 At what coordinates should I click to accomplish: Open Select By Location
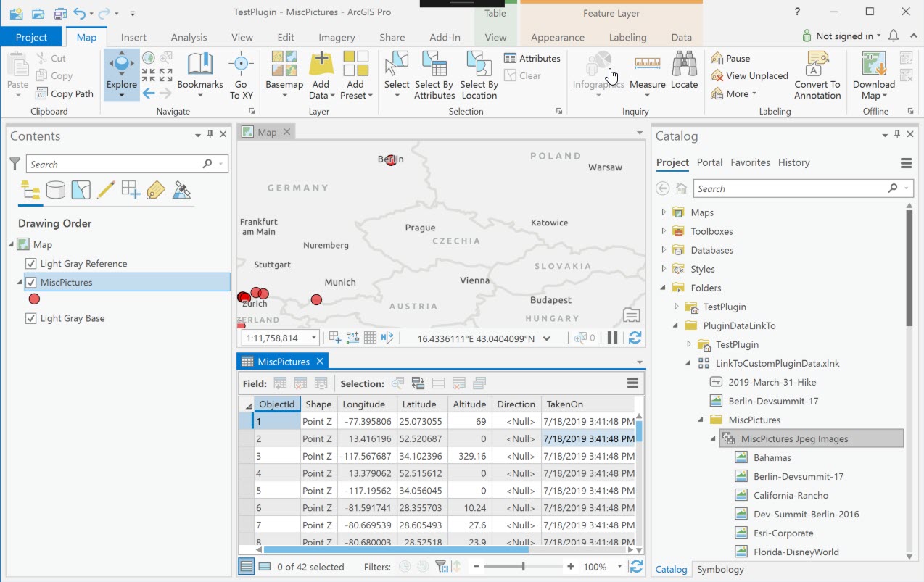tap(479, 75)
